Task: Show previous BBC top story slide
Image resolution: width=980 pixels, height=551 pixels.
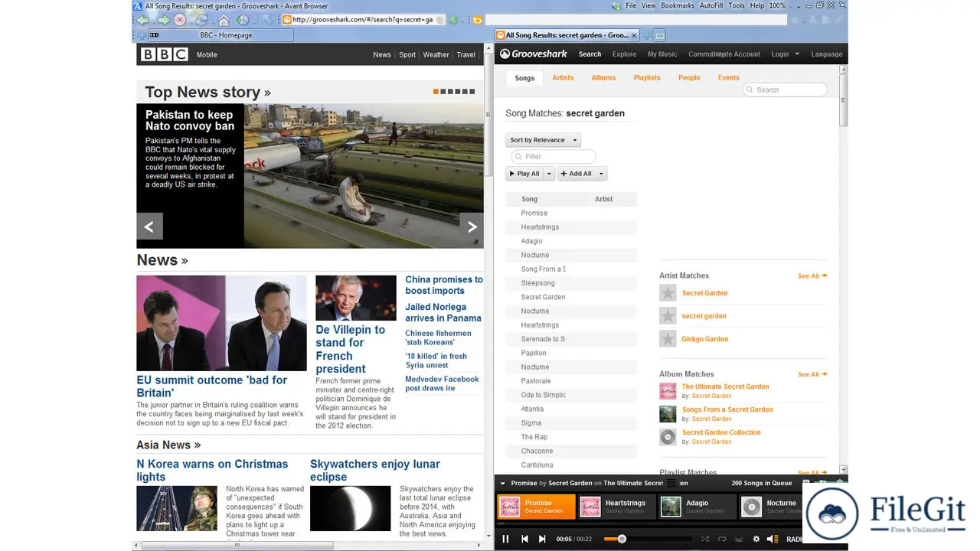Action: pyautogui.click(x=149, y=227)
